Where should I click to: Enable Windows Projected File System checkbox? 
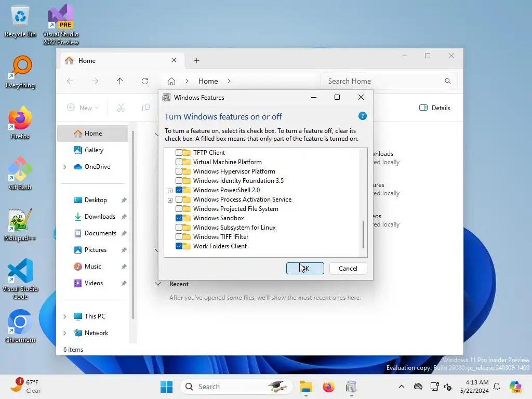tap(179, 209)
